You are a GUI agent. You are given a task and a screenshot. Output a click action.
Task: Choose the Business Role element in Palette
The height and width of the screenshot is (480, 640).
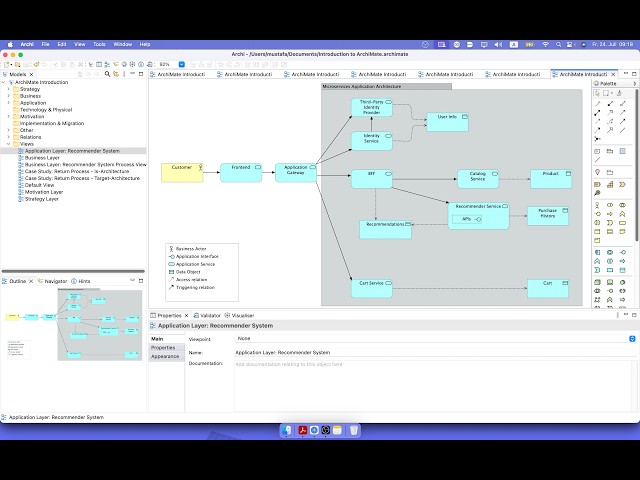610,205
